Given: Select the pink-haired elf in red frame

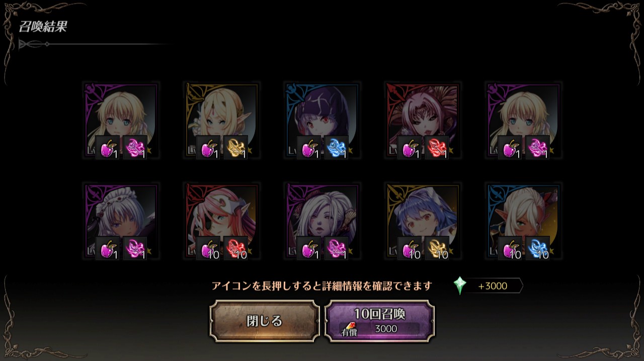Looking at the screenshot, I should click(x=221, y=222).
